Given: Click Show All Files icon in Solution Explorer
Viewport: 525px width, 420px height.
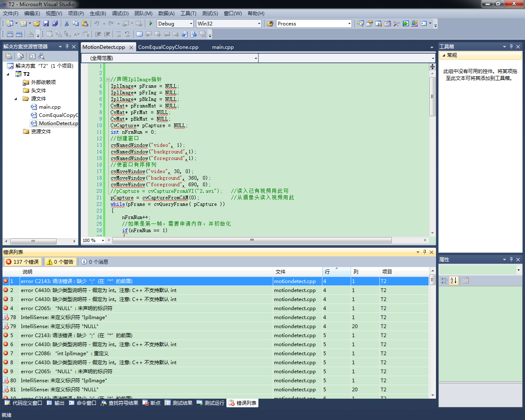Looking at the screenshot, I should 21,56.
